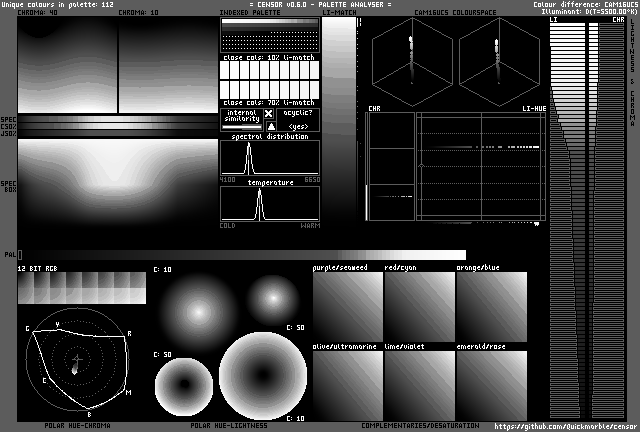
Task: Click the spectral distribution graph
Action: point(269,157)
